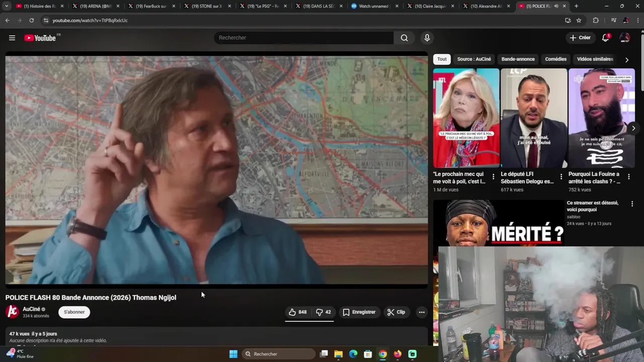644x362 pixels.
Task: Open Windows Start menu
Action: (x=233, y=354)
